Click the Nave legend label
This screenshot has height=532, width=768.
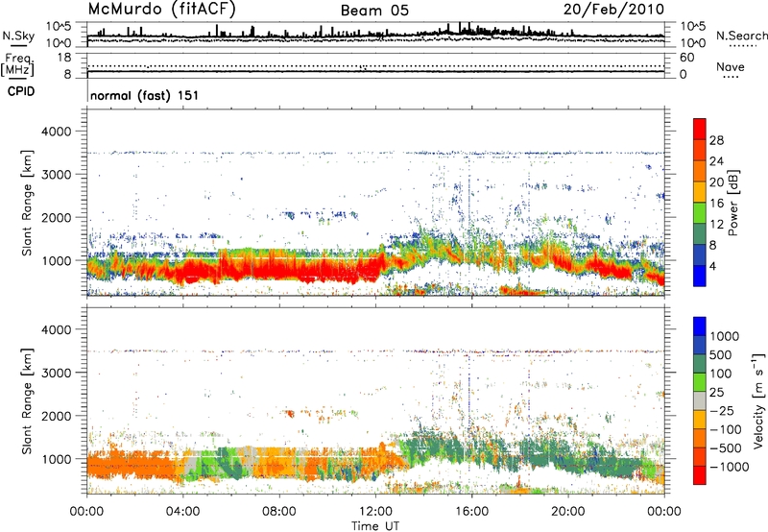731,67
